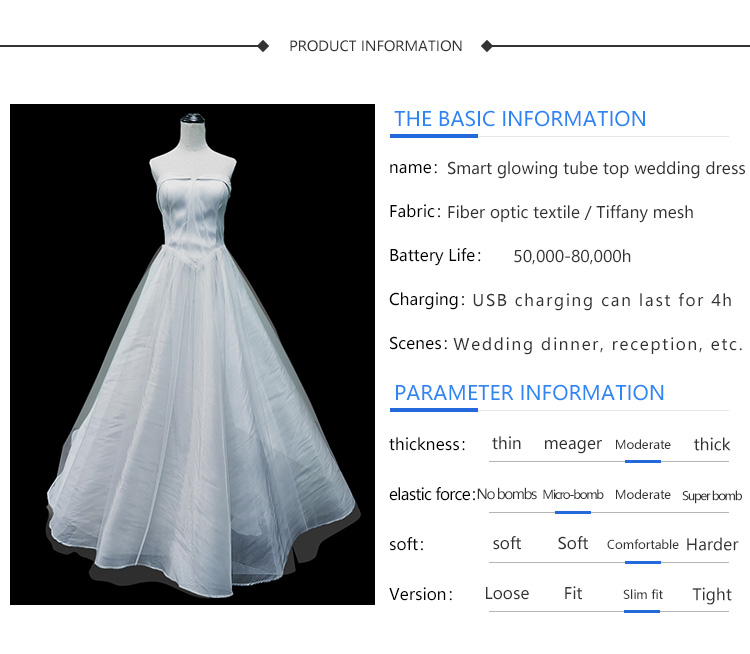Screen dimensions: 750x654
Task: Choose the thin thickness option
Action: 506,444
